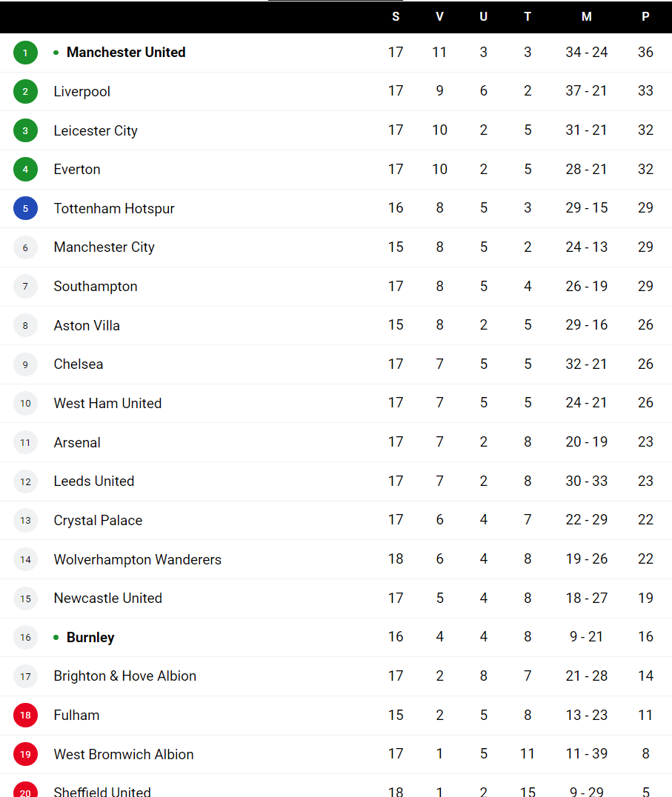The width and height of the screenshot is (672, 797).
Task: Click the S column header
Action: (396, 17)
